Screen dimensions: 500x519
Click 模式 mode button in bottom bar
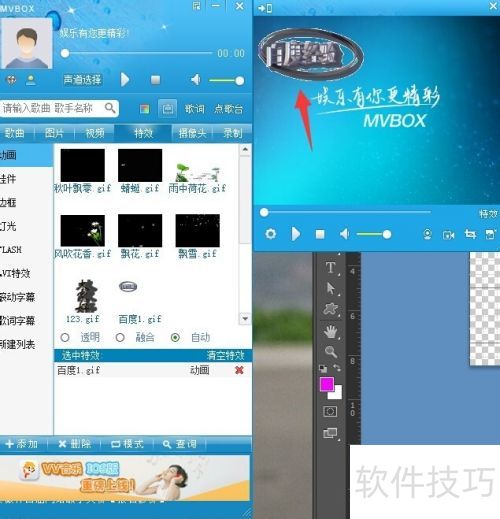coord(127,444)
